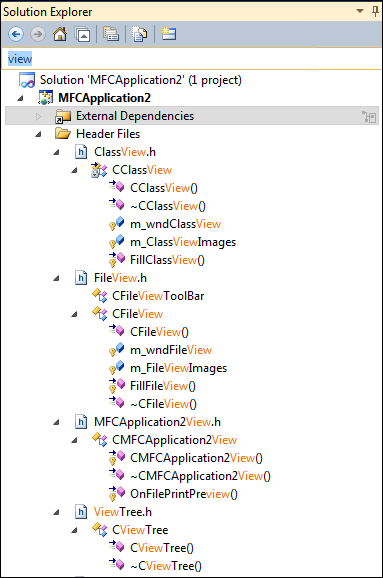Click the Show All Files toolbar icon

click(111, 34)
